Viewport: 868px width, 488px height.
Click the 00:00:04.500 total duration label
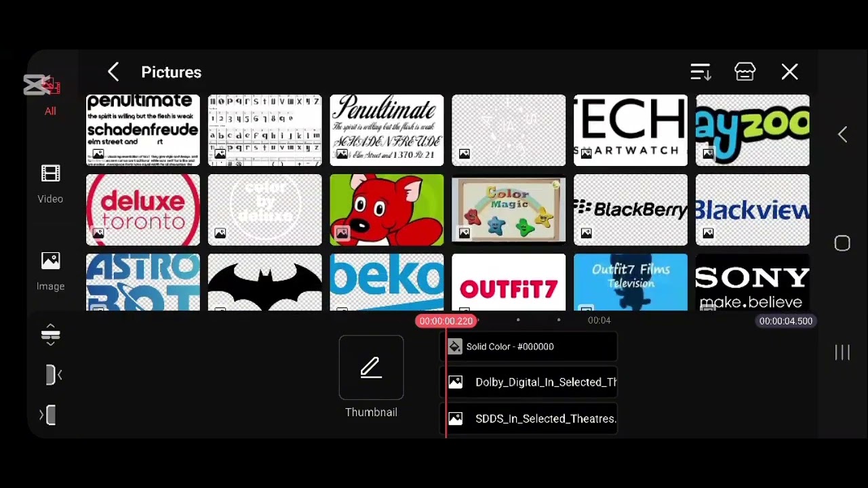785,321
